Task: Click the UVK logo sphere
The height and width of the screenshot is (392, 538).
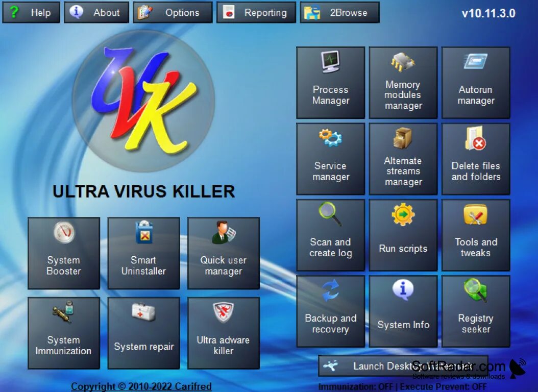Action: [143, 101]
